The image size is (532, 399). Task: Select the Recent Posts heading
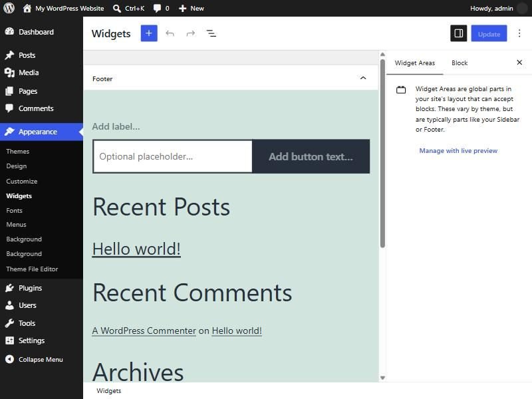coord(161,207)
